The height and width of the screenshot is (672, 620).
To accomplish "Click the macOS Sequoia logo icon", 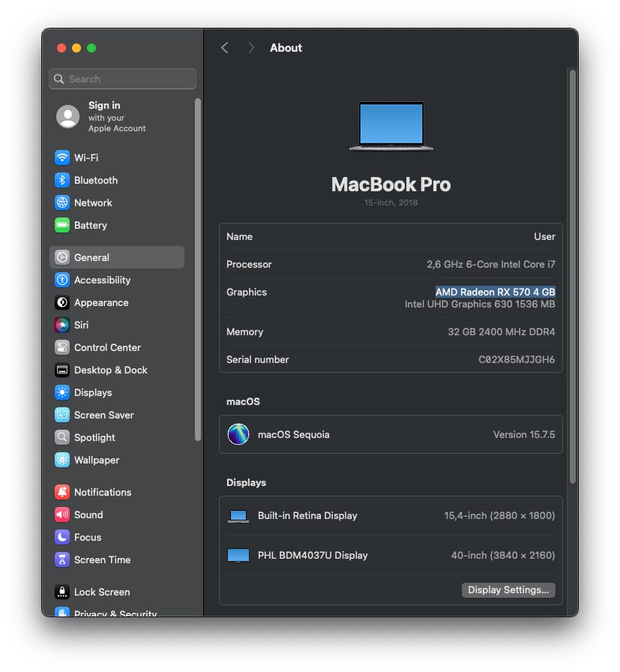I will click(x=238, y=434).
